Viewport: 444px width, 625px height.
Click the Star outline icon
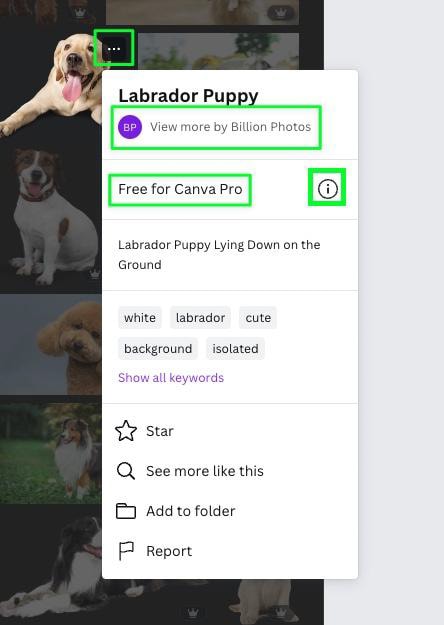(x=126, y=431)
